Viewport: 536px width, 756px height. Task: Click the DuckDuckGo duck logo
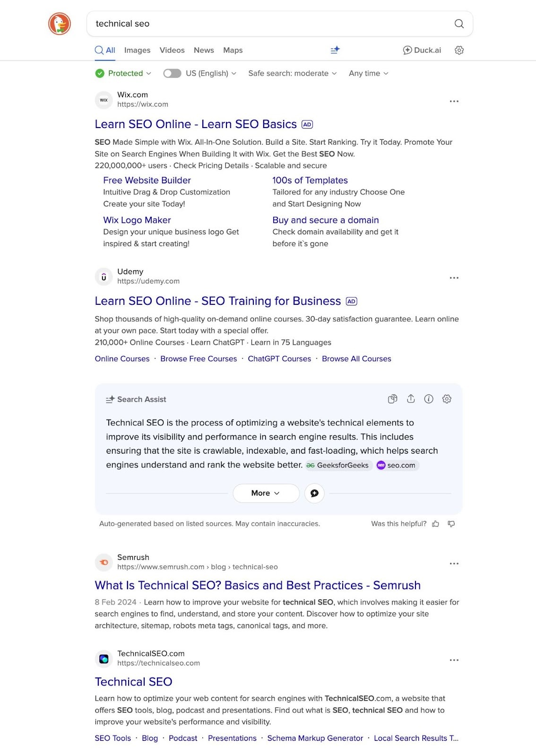pos(60,24)
